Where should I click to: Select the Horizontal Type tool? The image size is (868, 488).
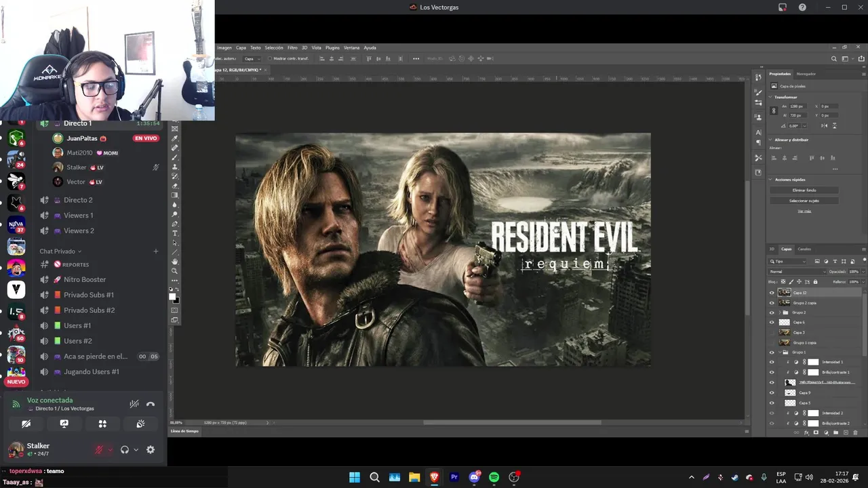coord(174,233)
